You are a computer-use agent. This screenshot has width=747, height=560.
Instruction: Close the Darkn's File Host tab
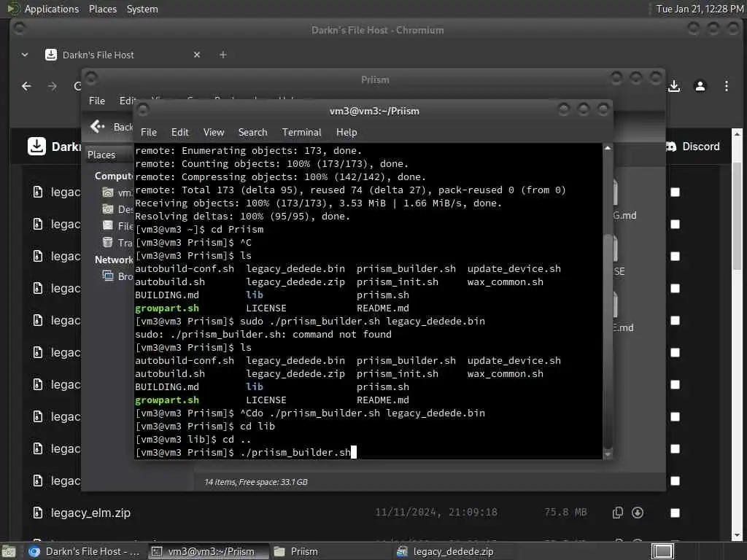point(197,55)
